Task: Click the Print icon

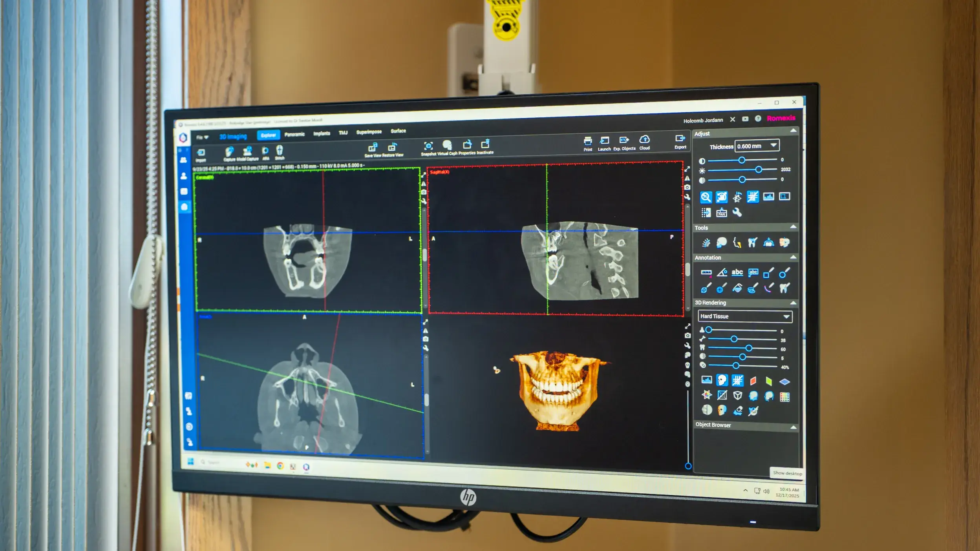Action: [x=588, y=142]
